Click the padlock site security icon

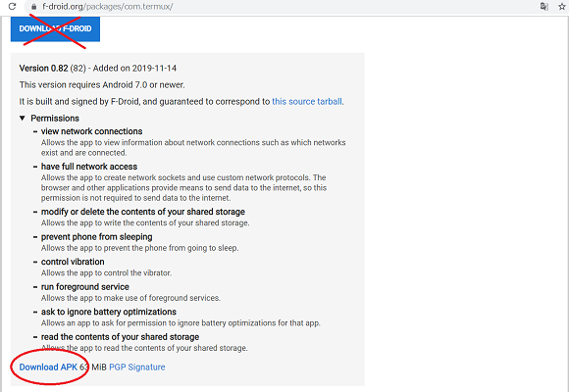(33, 7)
